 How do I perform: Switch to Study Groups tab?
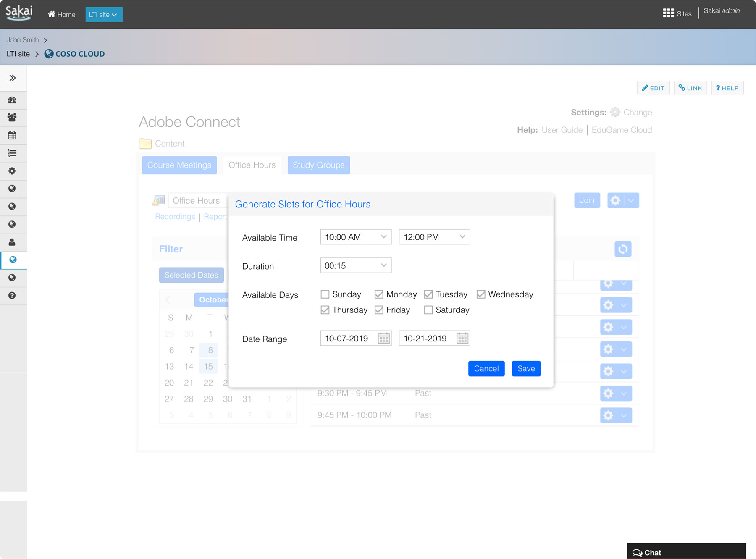click(x=319, y=165)
